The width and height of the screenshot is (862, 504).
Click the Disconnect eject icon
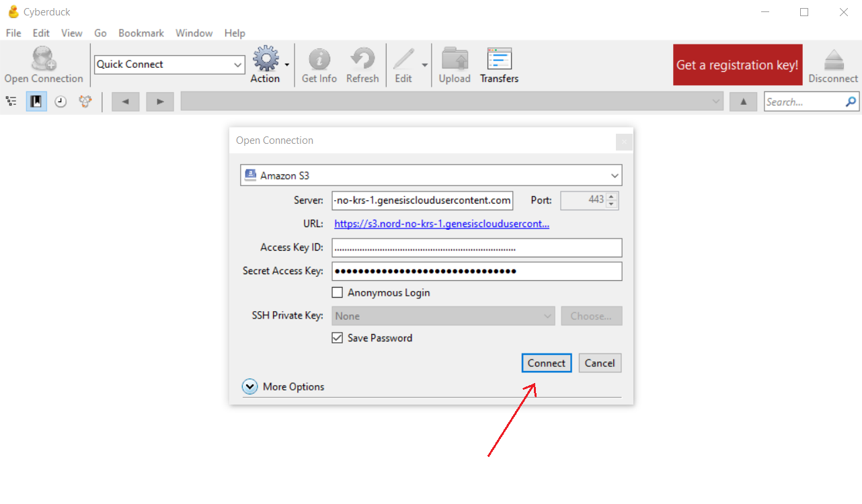834,59
